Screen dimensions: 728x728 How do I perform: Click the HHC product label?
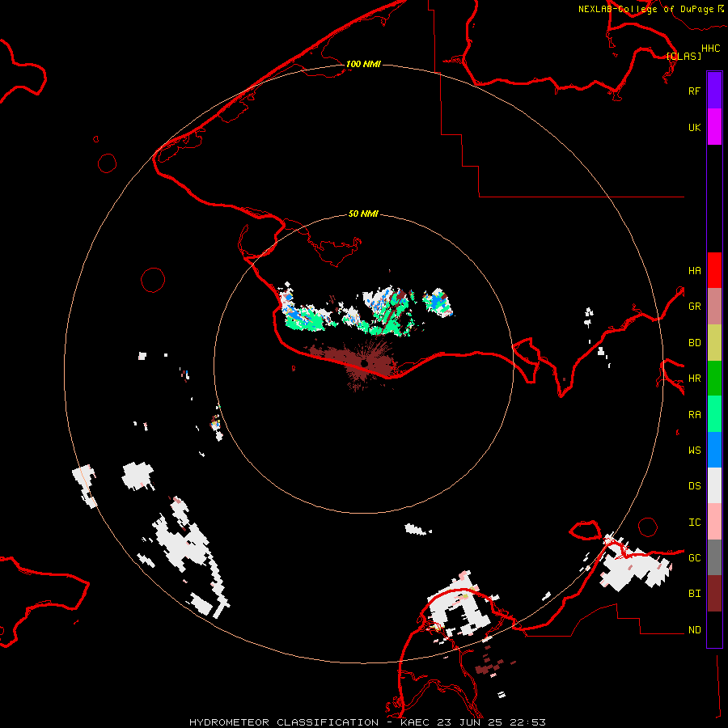pos(710,49)
